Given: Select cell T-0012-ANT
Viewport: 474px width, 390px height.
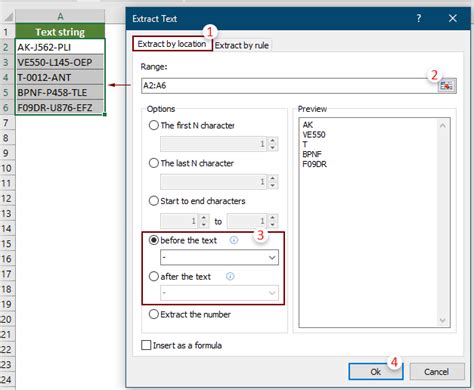Looking at the screenshot, I should click(60, 77).
